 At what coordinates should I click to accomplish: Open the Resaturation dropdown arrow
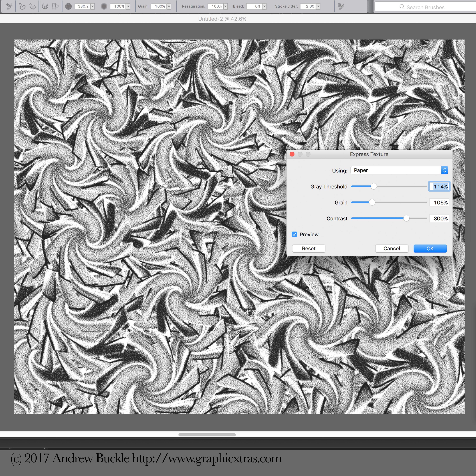[225, 6]
